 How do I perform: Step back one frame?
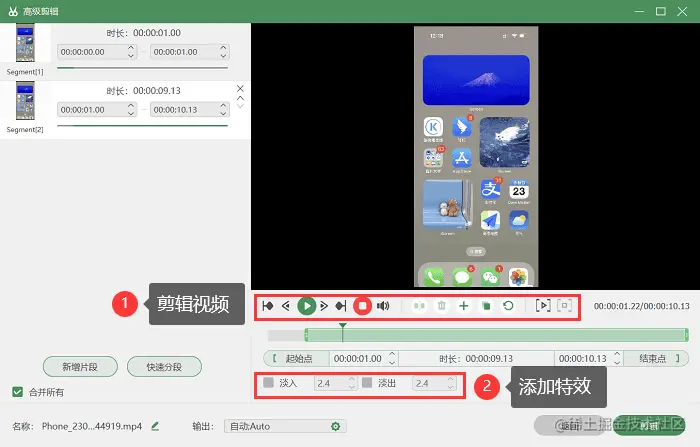click(286, 306)
